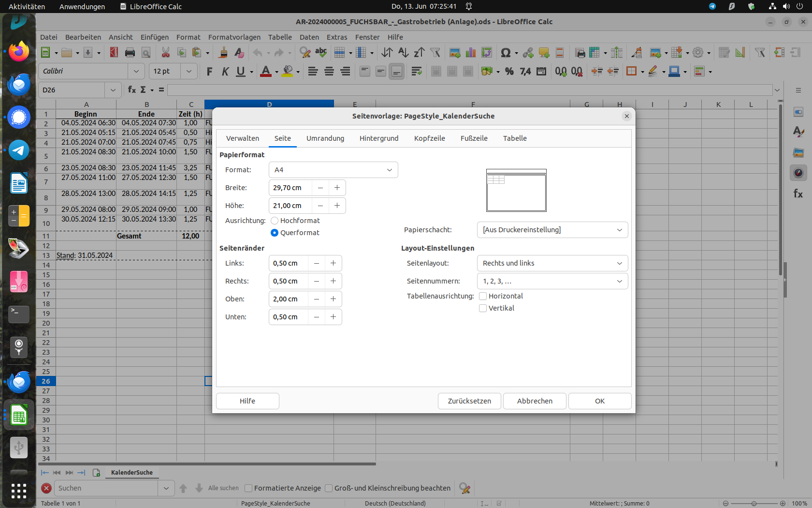Open the function wizard icon
The height and width of the screenshot is (508, 812).
(x=131, y=90)
